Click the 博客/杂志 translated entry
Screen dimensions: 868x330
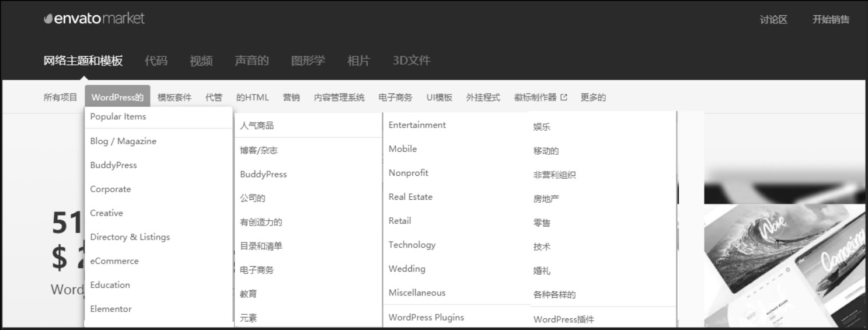[x=259, y=151]
